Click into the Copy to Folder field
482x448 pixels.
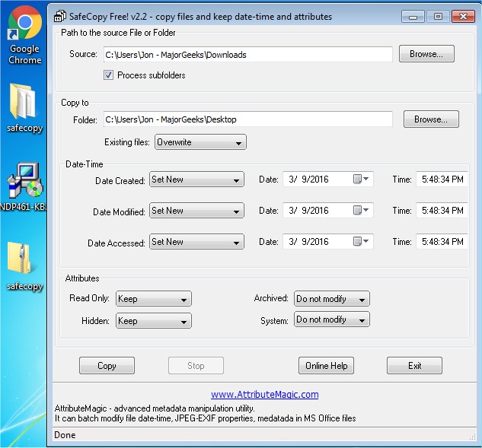[x=248, y=119]
